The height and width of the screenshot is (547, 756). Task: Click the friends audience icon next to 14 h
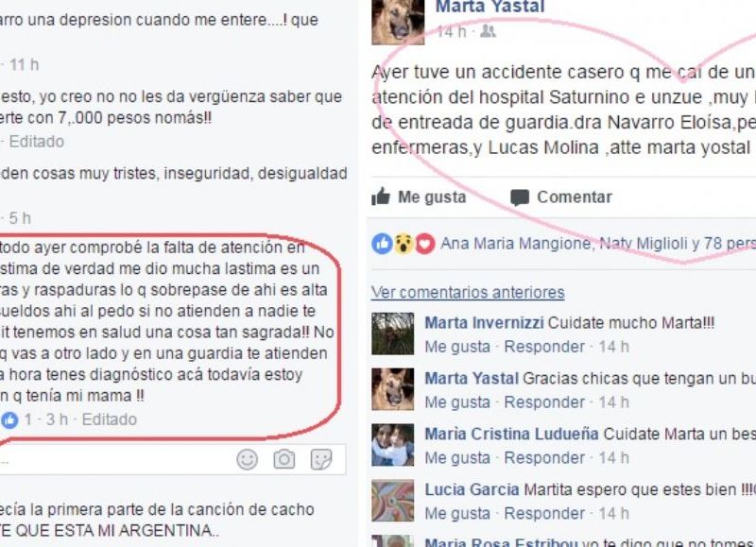click(488, 32)
